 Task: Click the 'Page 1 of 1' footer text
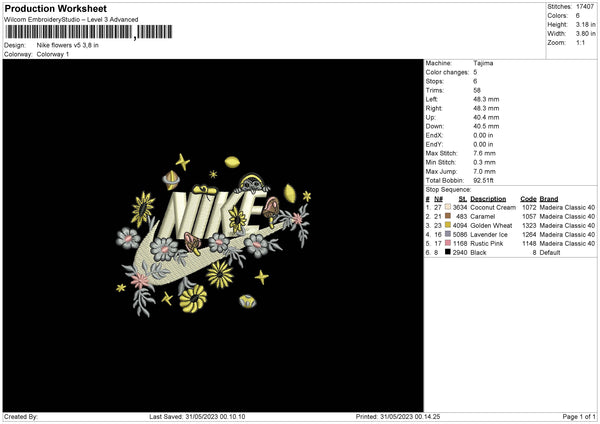tap(579, 416)
